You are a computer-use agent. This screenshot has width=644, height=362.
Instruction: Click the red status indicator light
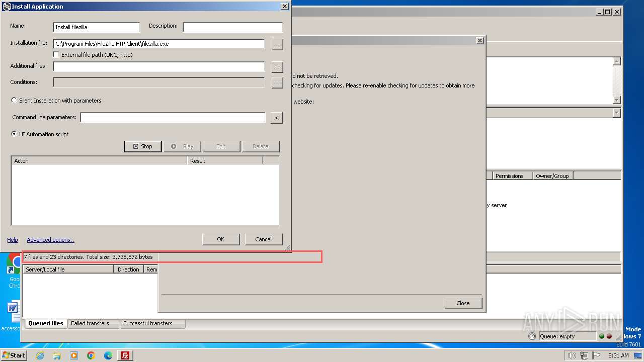[609, 336]
